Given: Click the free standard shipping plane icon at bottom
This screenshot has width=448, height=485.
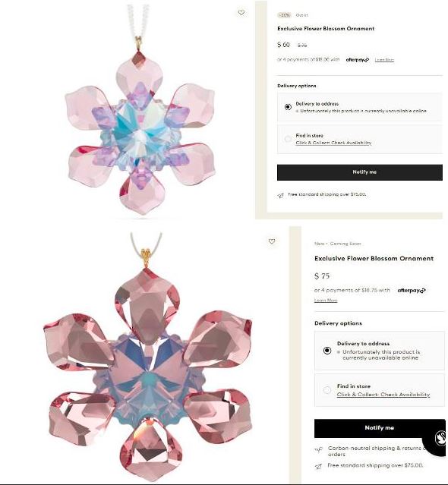Looking at the screenshot, I should pos(318,467).
